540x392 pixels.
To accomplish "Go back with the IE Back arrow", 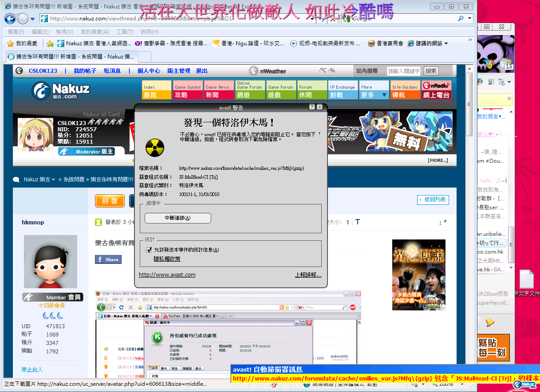I will pos(10,19).
